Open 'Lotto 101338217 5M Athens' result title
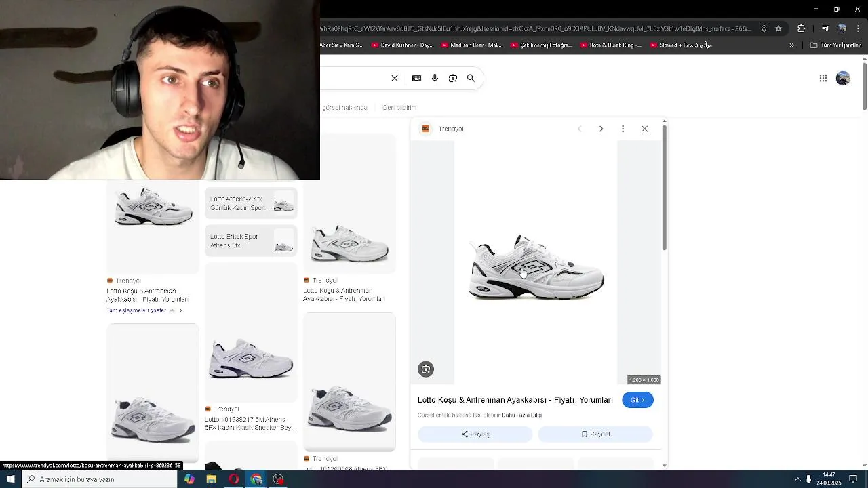Viewport: 868px width, 488px height. 250,424
